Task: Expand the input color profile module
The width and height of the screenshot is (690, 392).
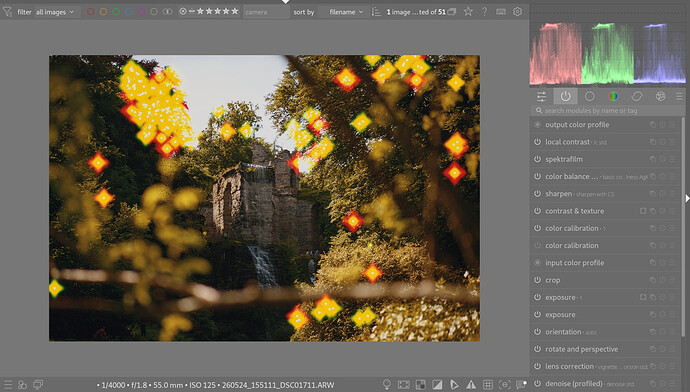Action: tap(575, 263)
